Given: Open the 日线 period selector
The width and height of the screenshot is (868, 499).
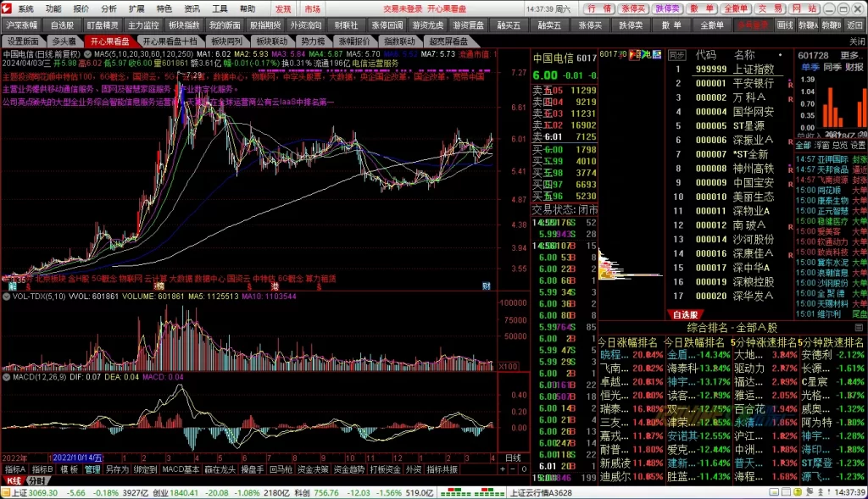Looking at the screenshot, I should coord(513,457).
